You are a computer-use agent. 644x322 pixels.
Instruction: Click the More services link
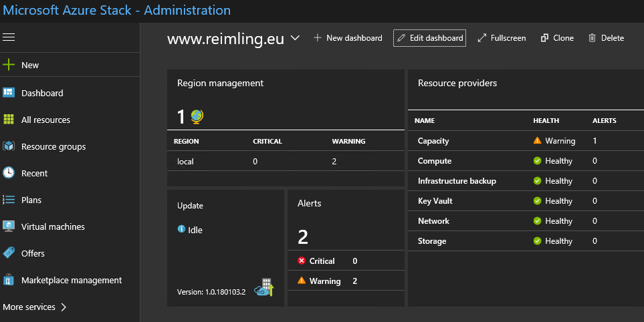[29, 307]
